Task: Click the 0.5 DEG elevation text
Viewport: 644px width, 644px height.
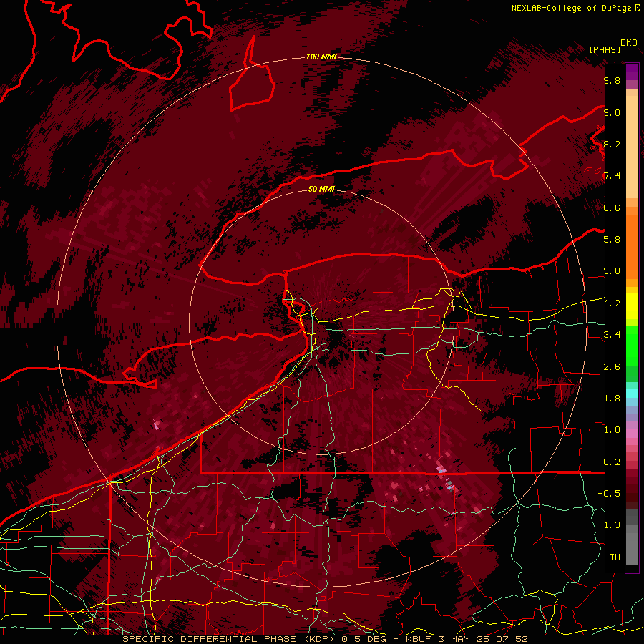Action: tap(366, 639)
